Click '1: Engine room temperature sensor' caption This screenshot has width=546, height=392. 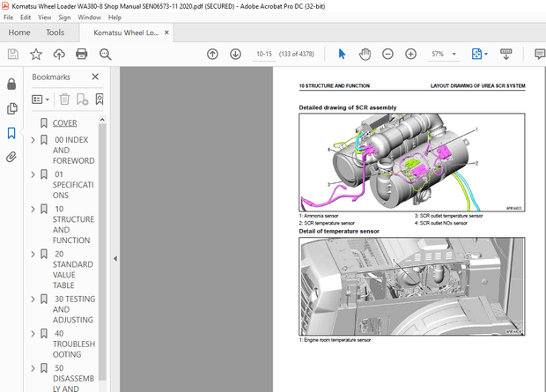(335, 340)
